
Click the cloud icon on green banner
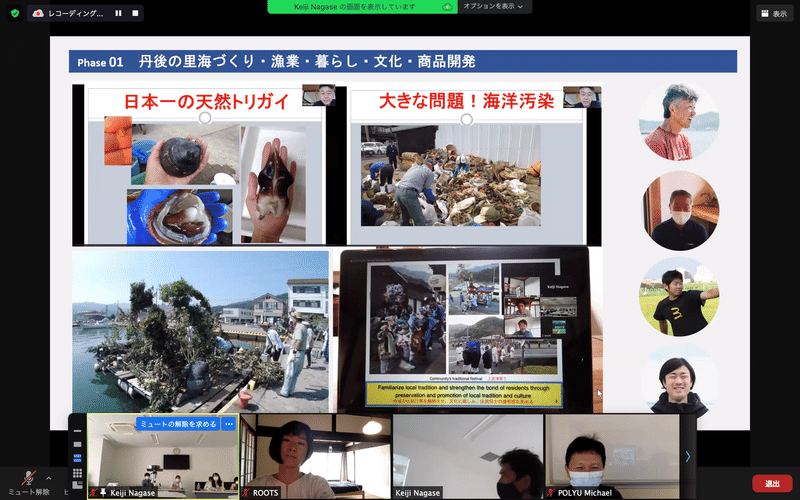(x=447, y=7)
